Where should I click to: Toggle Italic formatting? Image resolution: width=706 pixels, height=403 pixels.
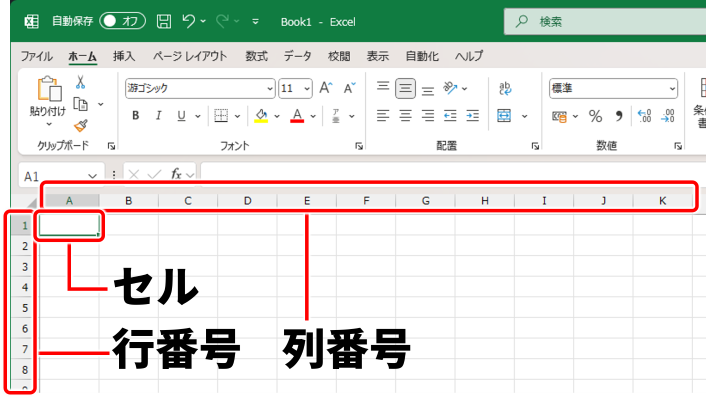[158, 116]
